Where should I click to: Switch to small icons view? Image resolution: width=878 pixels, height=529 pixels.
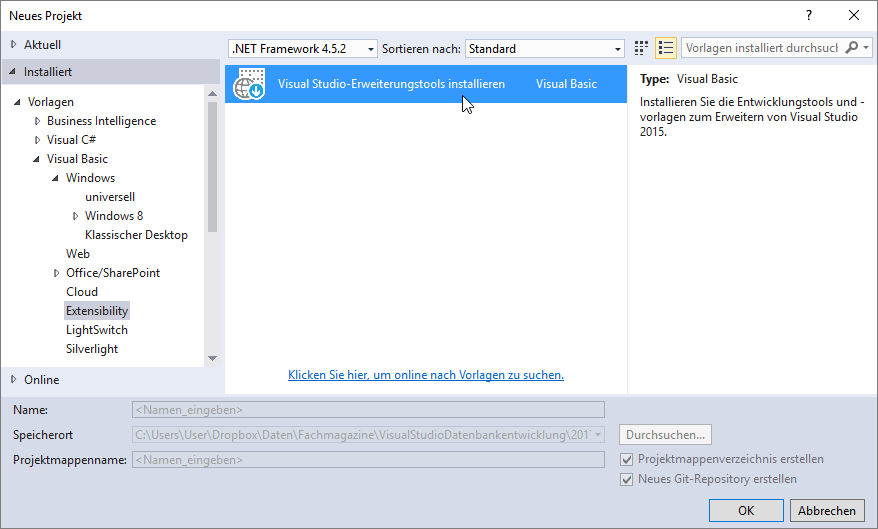click(x=642, y=48)
